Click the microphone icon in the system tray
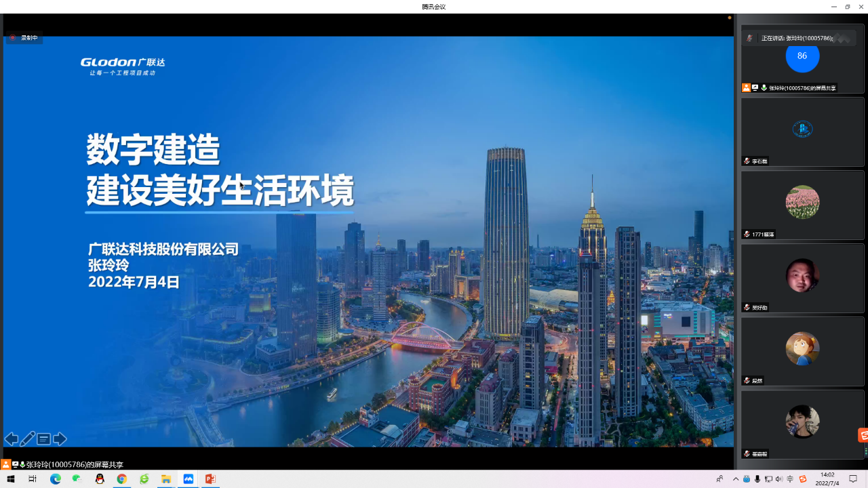The width and height of the screenshot is (868, 488). (x=757, y=479)
